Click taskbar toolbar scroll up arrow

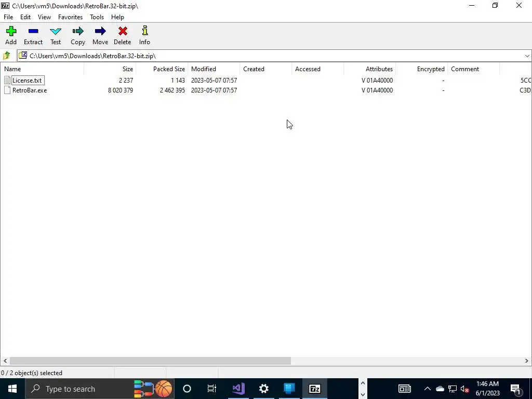click(x=362, y=383)
